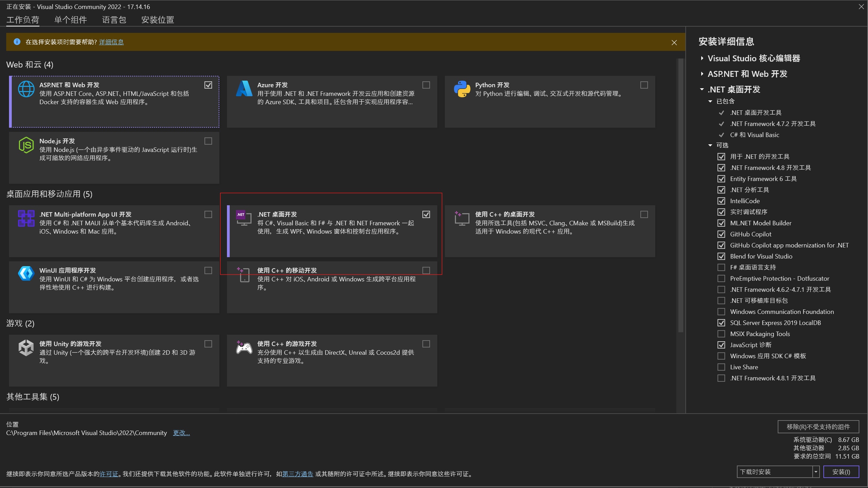This screenshot has width=868, height=488.
Task: Uncheck GitHub Copilot optional component
Action: point(721,234)
